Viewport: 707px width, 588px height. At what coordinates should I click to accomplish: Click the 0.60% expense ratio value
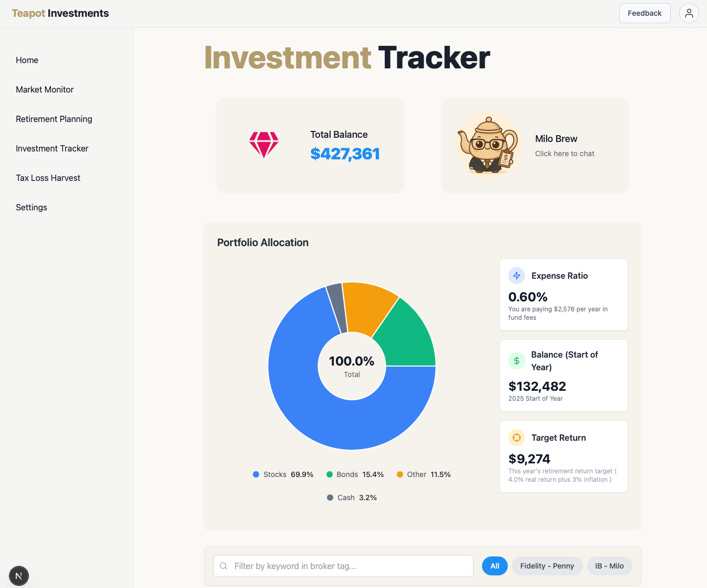(x=528, y=297)
